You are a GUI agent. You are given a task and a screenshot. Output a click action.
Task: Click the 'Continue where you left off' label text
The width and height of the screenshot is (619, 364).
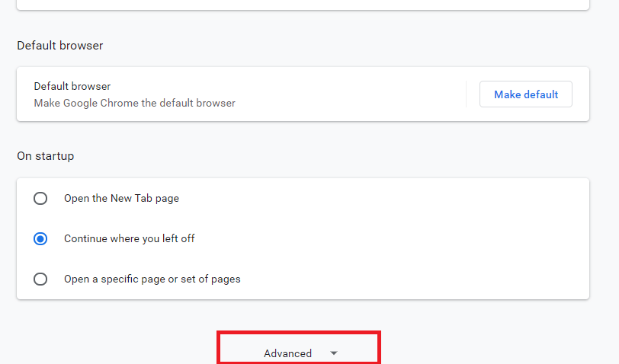129,238
